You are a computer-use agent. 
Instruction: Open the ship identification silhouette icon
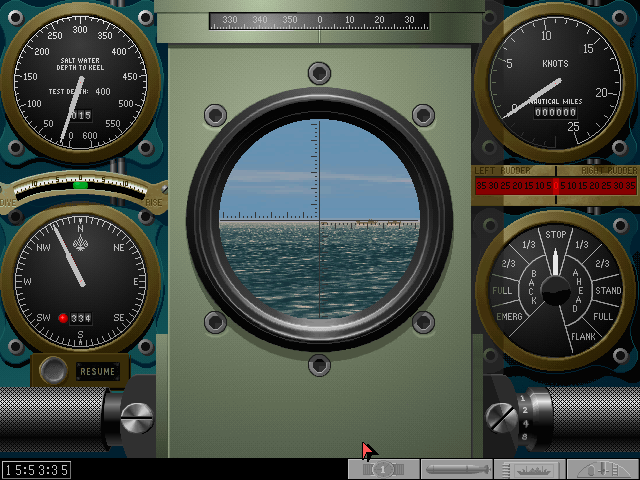point(530,469)
